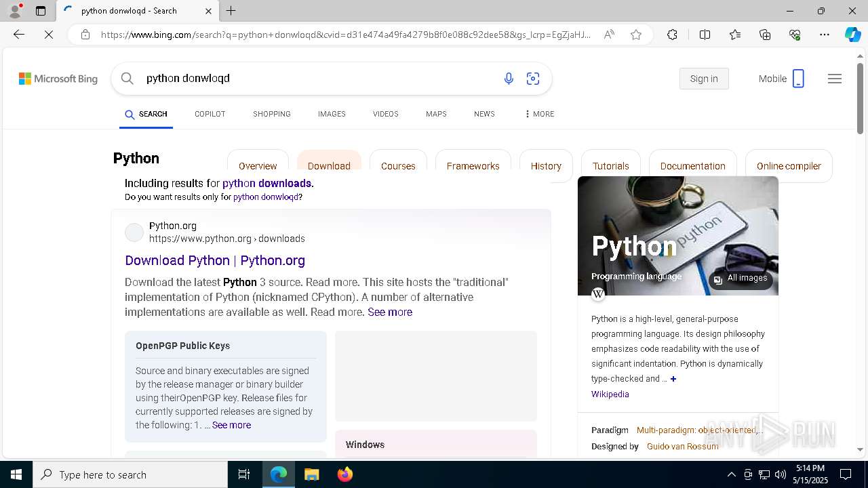The image size is (868, 488).
Task: Open Guido van Rossum link
Action: click(x=682, y=446)
